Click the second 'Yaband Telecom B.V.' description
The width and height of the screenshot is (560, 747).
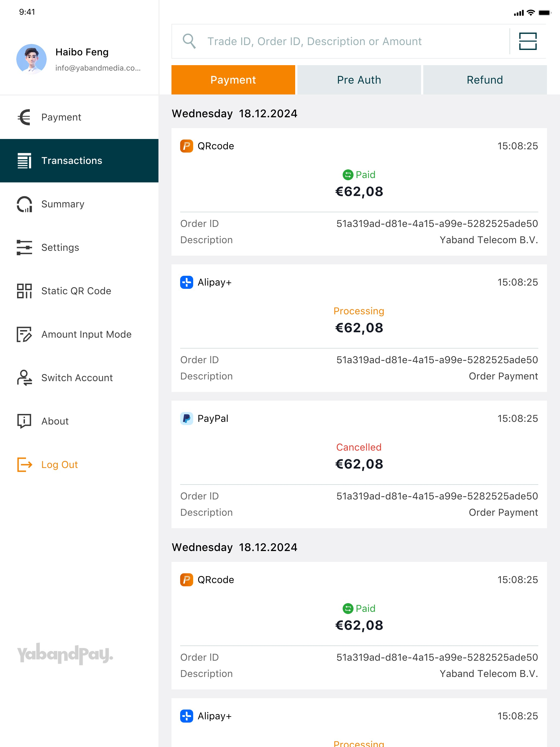point(489,674)
